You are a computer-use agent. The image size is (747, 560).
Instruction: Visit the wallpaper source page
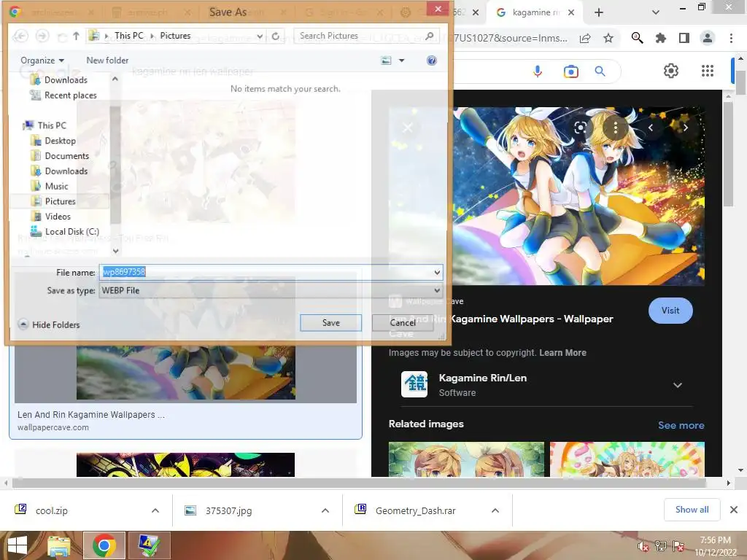[670, 311]
